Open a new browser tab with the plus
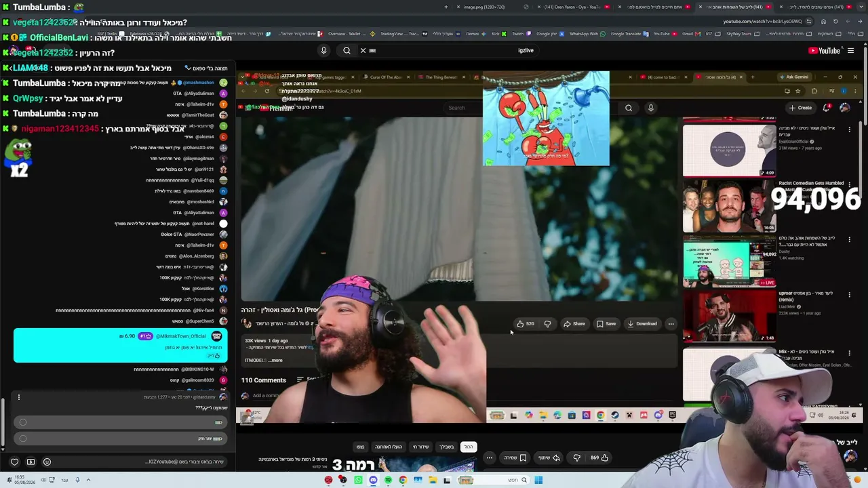The width and height of the screenshot is (868, 488). pyautogui.click(x=446, y=7)
